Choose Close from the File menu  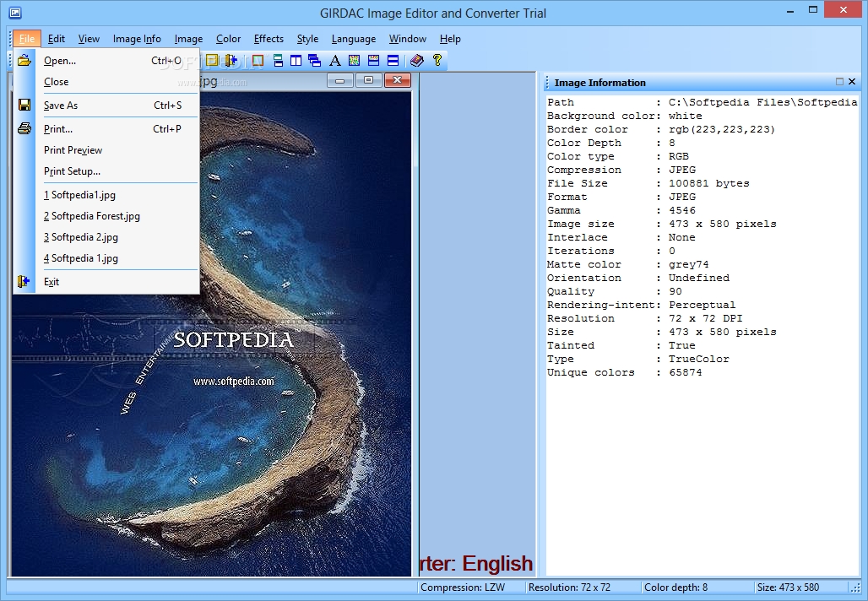click(x=106, y=81)
